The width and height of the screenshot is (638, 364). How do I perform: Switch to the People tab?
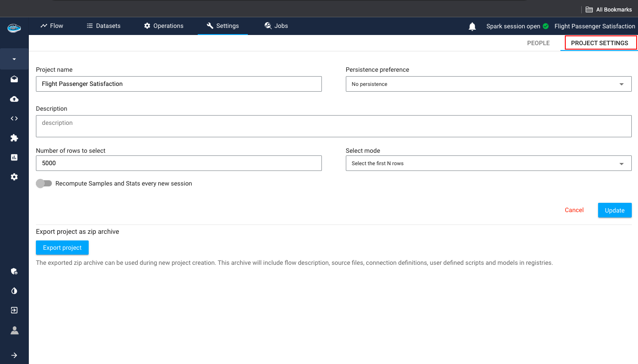[x=538, y=43]
